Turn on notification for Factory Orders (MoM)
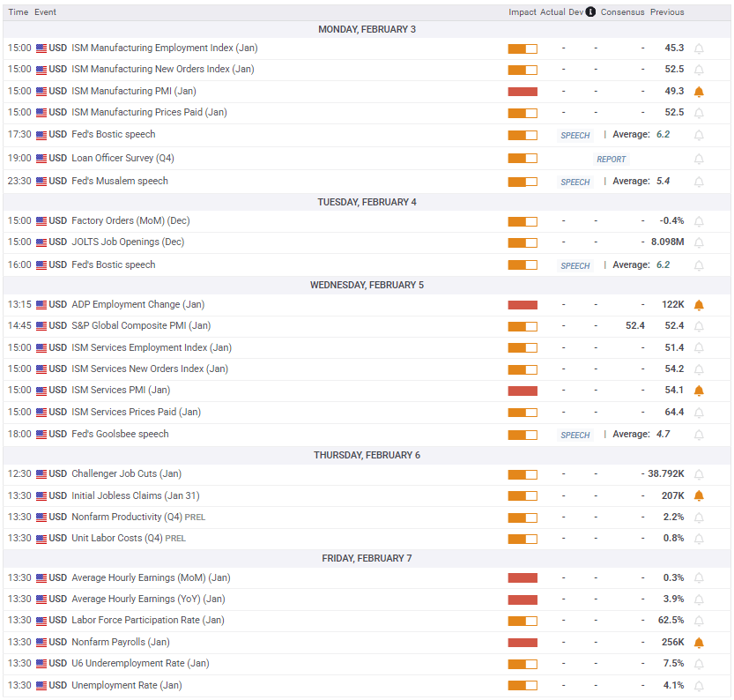 pos(699,221)
